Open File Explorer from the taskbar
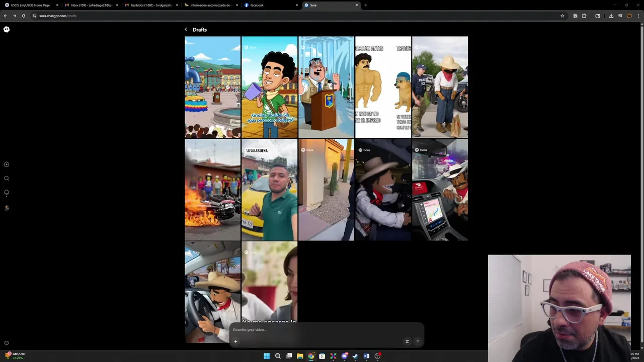 300,356
